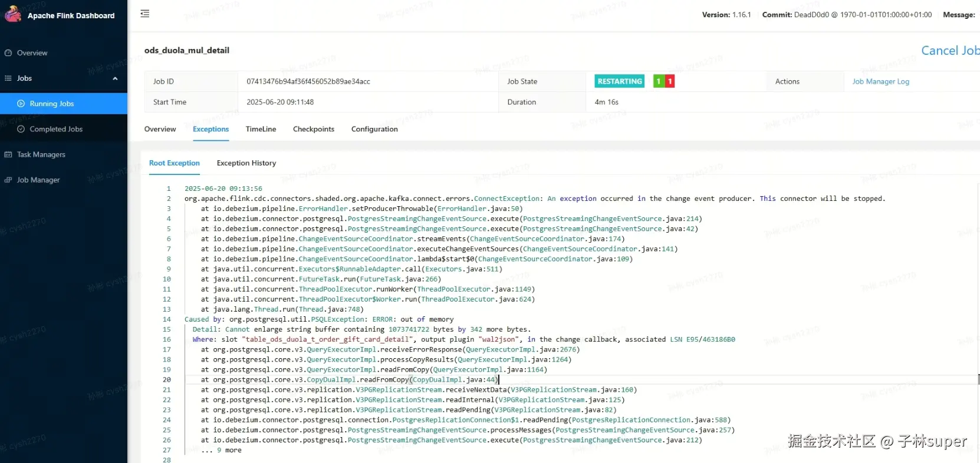
Task: Click the Apache Flink squirrel logo
Action: (12, 14)
